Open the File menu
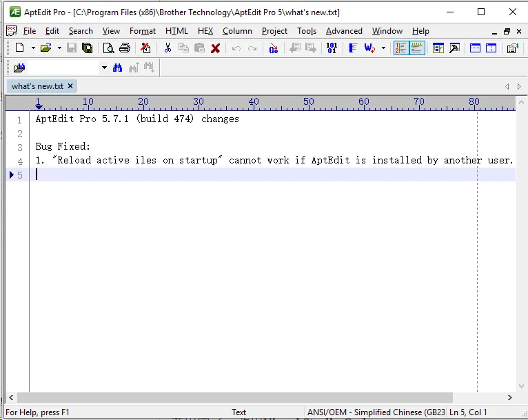528x420 pixels. 30,31
